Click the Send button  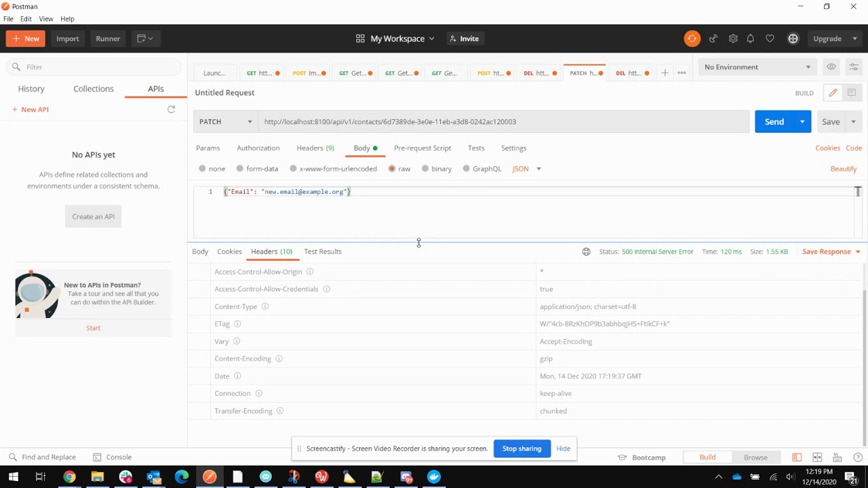tap(774, 122)
